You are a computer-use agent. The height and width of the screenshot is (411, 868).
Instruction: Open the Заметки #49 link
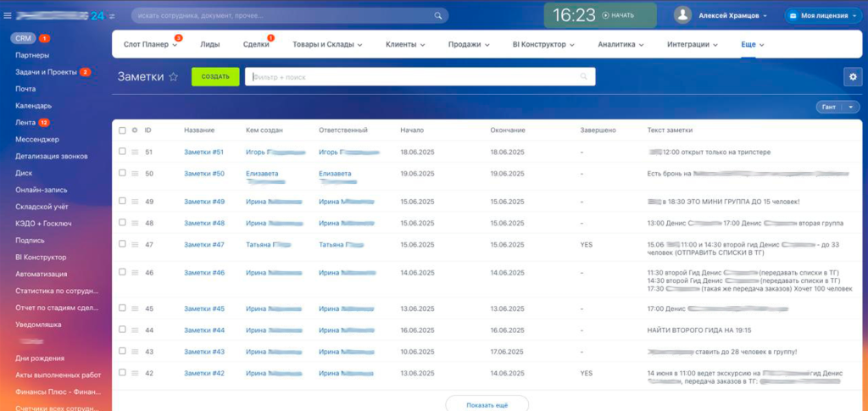point(203,202)
